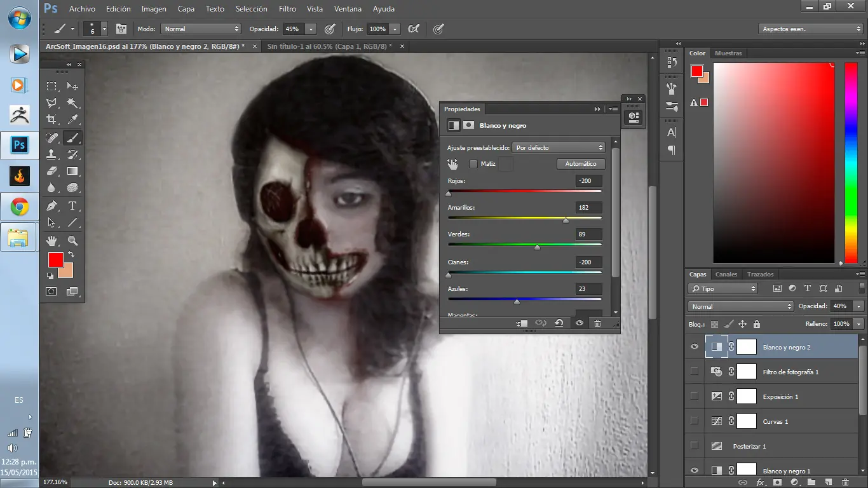Switch to the Canales tab
868x488 pixels.
726,274
